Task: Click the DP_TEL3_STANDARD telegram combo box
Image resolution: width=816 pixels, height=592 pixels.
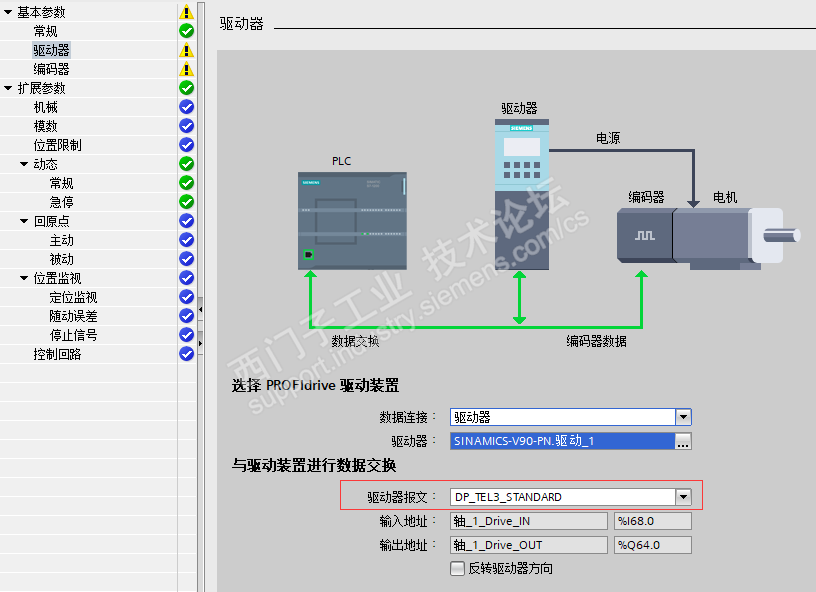Action: (570, 497)
